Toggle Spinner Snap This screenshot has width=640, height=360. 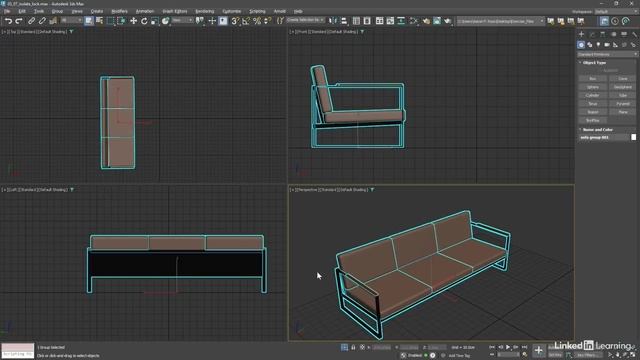[267, 21]
